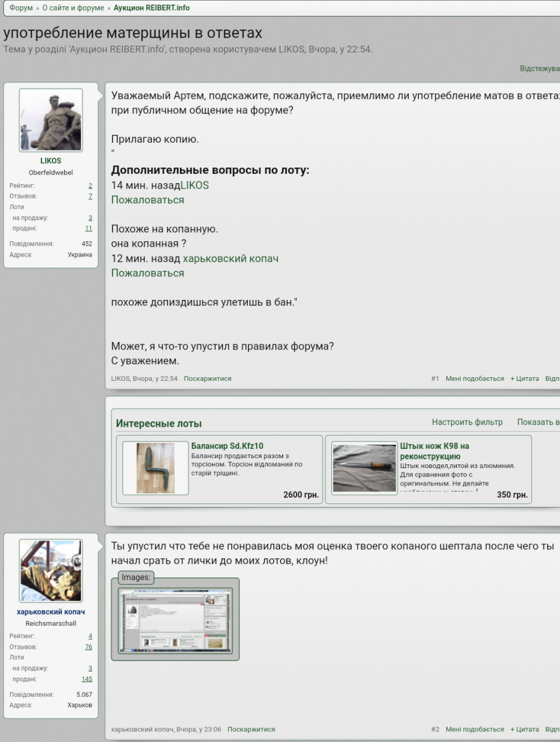
Task: Open the attached screenshot thumbnail
Action: 175,622
